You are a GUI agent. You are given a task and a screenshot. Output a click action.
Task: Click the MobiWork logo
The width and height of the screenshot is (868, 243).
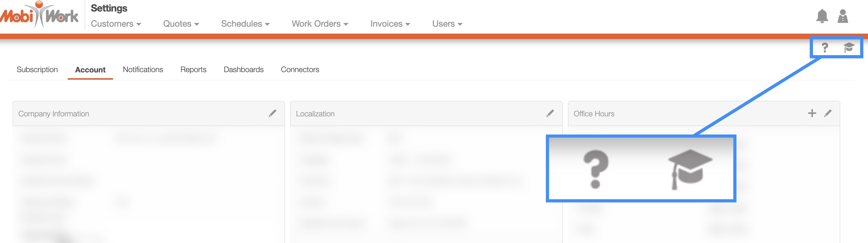coord(39,15)
